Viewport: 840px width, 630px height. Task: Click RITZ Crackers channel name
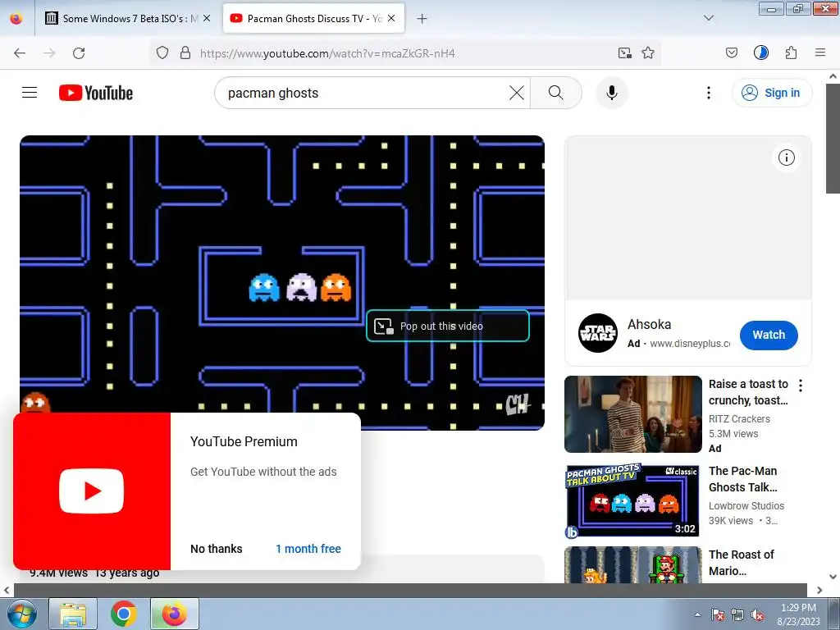(x=739, y=419)
